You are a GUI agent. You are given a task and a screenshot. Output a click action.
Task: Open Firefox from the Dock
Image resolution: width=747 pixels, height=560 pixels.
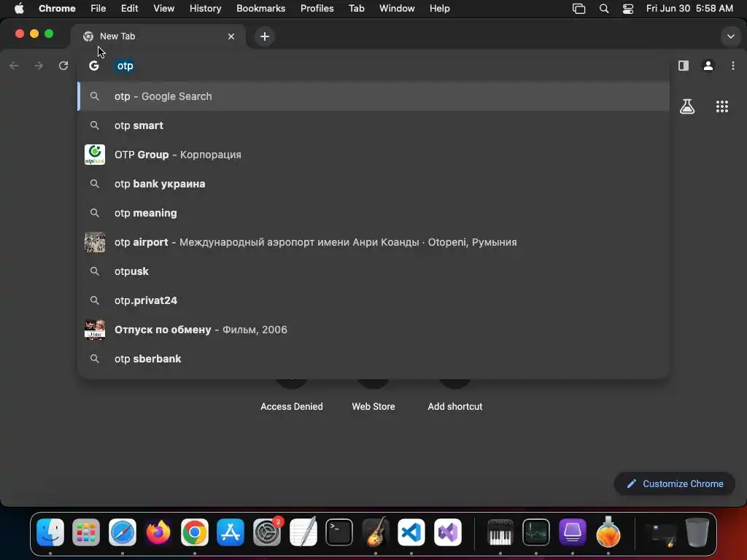tap(158, 532)
